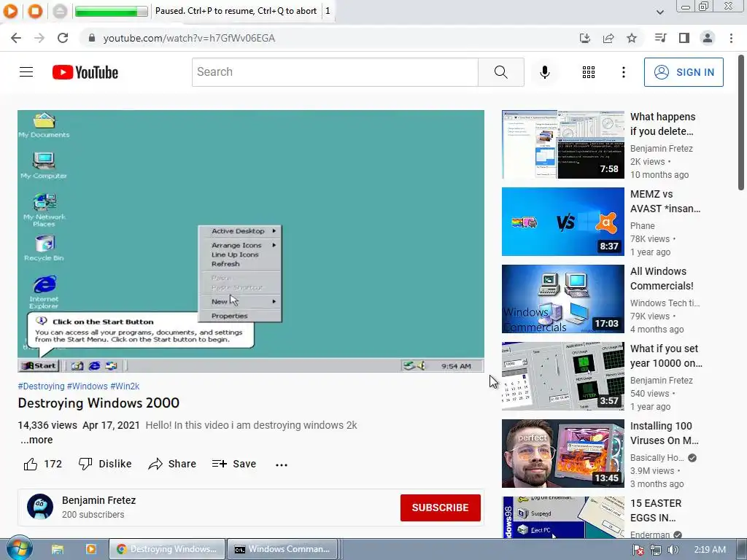747x560 pixels.
Task: Toggle the Chrome side panel icon
Action: (x=684, y=38)
